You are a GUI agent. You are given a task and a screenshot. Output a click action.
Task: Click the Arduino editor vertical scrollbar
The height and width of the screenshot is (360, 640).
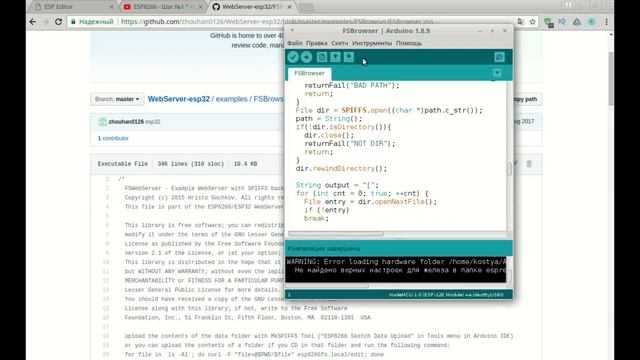tap(509, 169)
